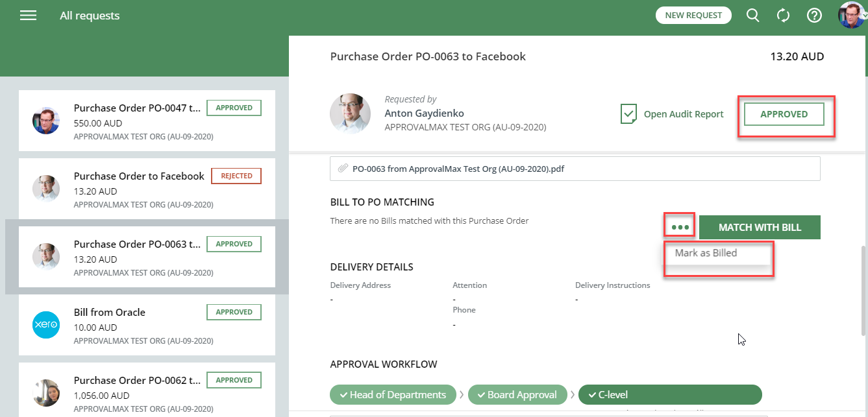Image resolution: width=868 pixels, height=417 pixels.
Task: Select Purchase Order PO-0047 request card
Action: tap(147, 121)
